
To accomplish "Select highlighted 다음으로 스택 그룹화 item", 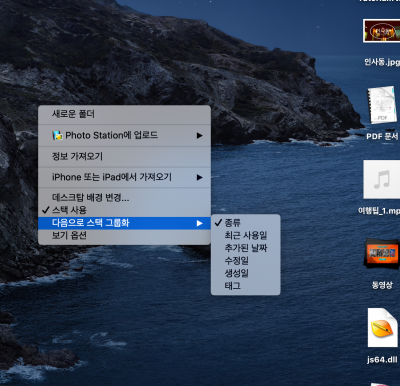I will coord(124,223).
